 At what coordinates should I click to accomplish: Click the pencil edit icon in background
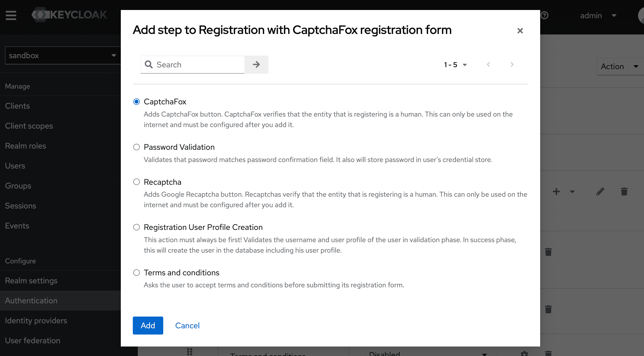(x=600, y=192)
